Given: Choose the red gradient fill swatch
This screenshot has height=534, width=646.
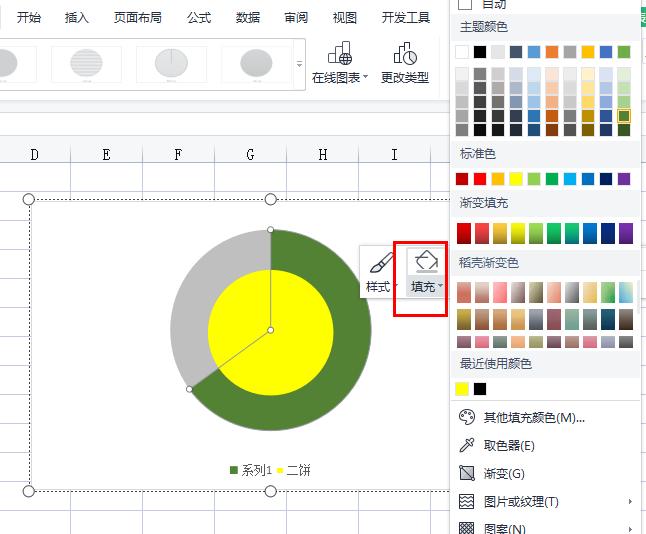Looking at the screenshot, I should coord(464,233).
